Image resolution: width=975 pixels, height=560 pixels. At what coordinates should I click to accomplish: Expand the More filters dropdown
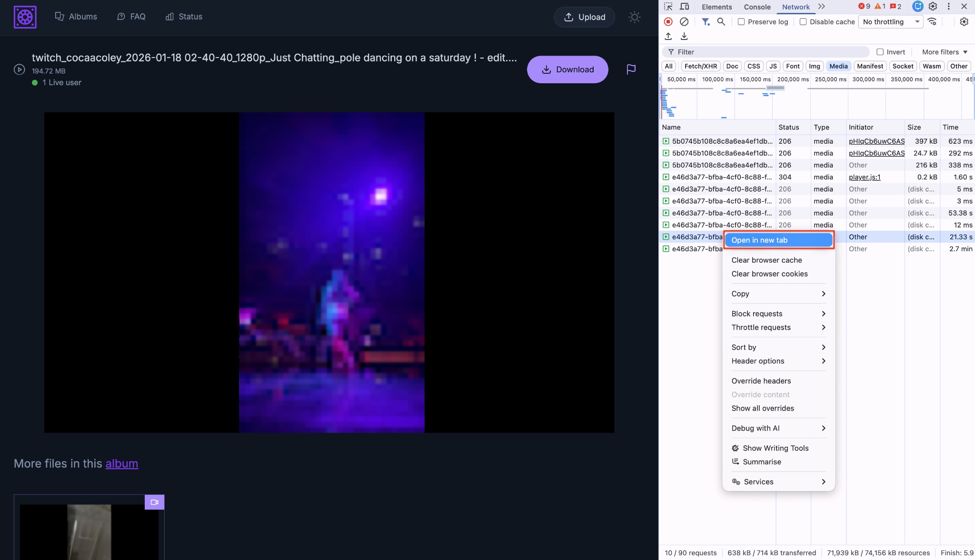pos(945,52)
